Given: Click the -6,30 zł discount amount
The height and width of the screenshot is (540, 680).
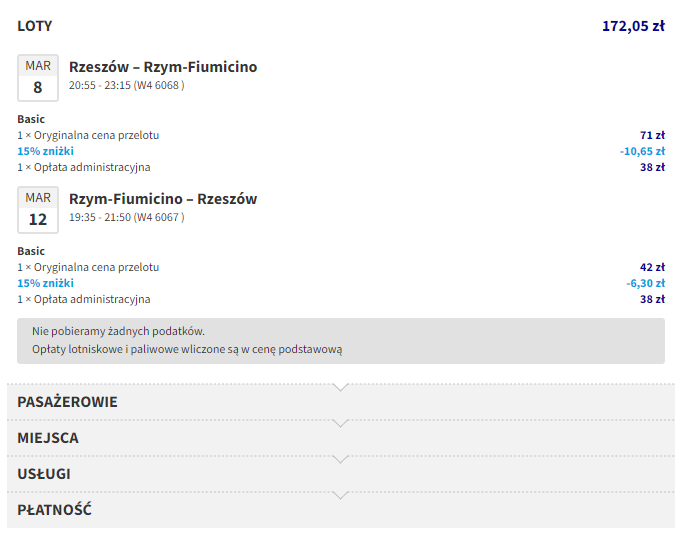Looking at the screenshot, I should coord(645,283).
